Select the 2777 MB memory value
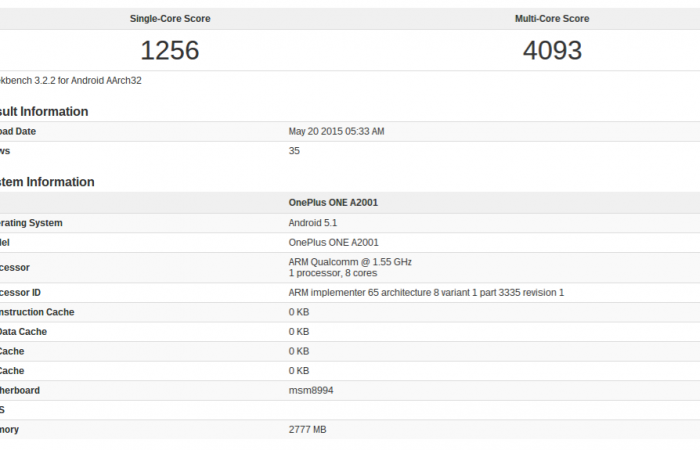The image size is (700, 450). tap(307, 429)
